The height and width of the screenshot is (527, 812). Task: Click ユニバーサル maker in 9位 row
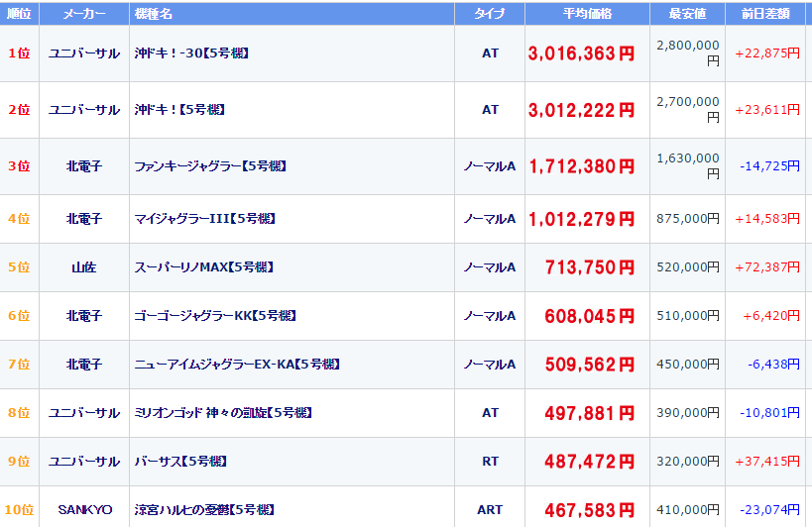[84, 462]
